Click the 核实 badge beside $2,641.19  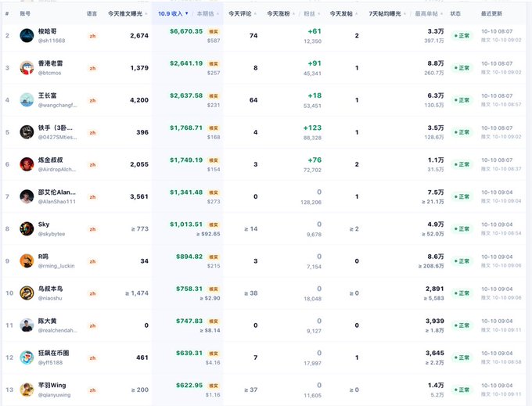214,64
